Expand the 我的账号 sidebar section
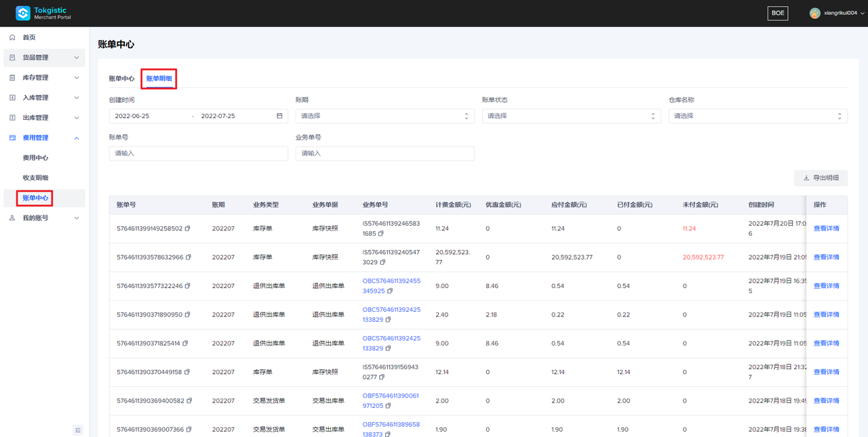The height and width of the screenshot is (437, 868). click(44, 218)
